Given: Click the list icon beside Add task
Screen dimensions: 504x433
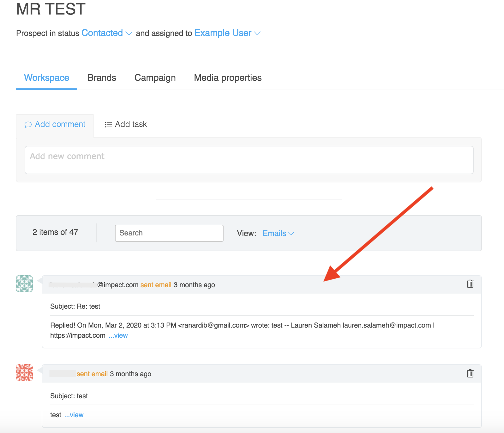Looking at the screenshot, I should click(108, 125).
